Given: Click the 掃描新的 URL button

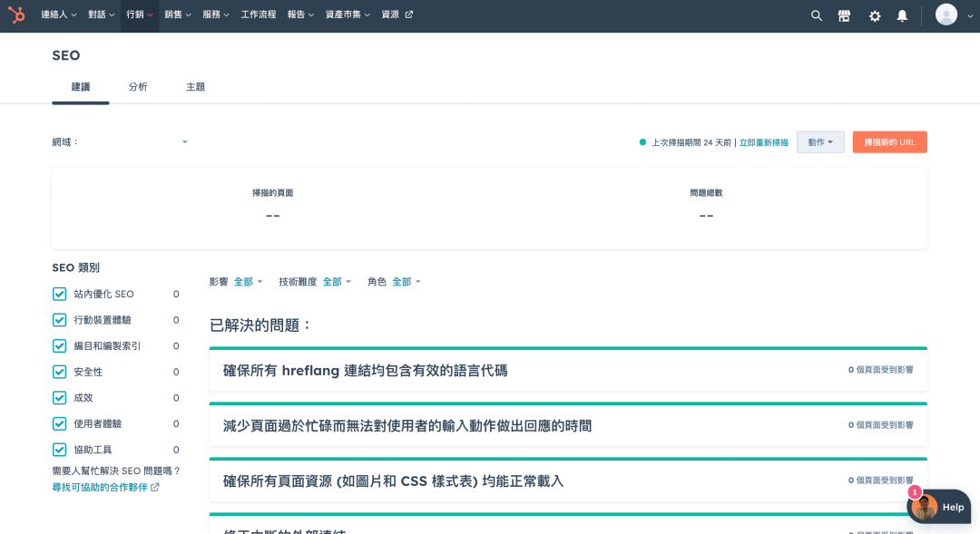Looking at the screenshot, I should click(x=889, y=142).
